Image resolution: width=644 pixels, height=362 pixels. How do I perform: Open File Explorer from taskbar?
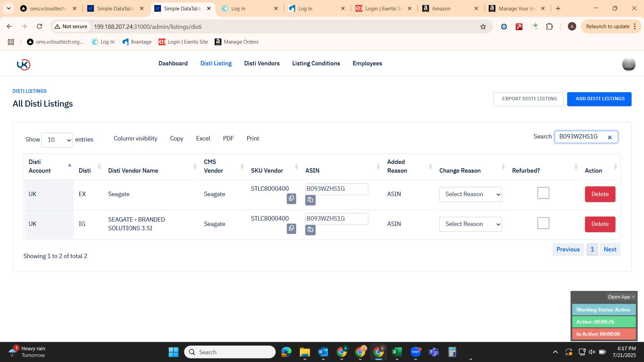coord(305,352)
